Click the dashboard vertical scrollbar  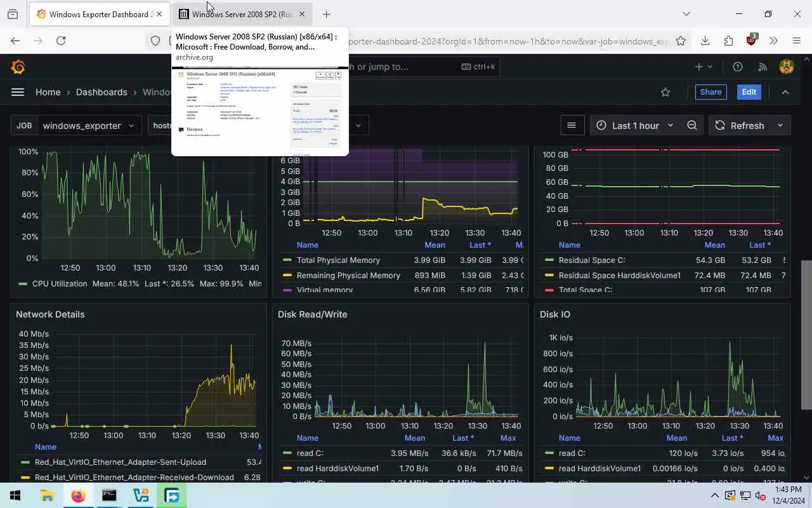point(806,335)
